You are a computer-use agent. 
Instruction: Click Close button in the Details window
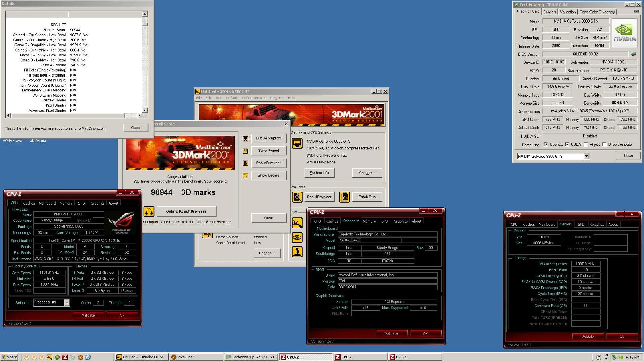pyautogui.click(x=136, y=128)
